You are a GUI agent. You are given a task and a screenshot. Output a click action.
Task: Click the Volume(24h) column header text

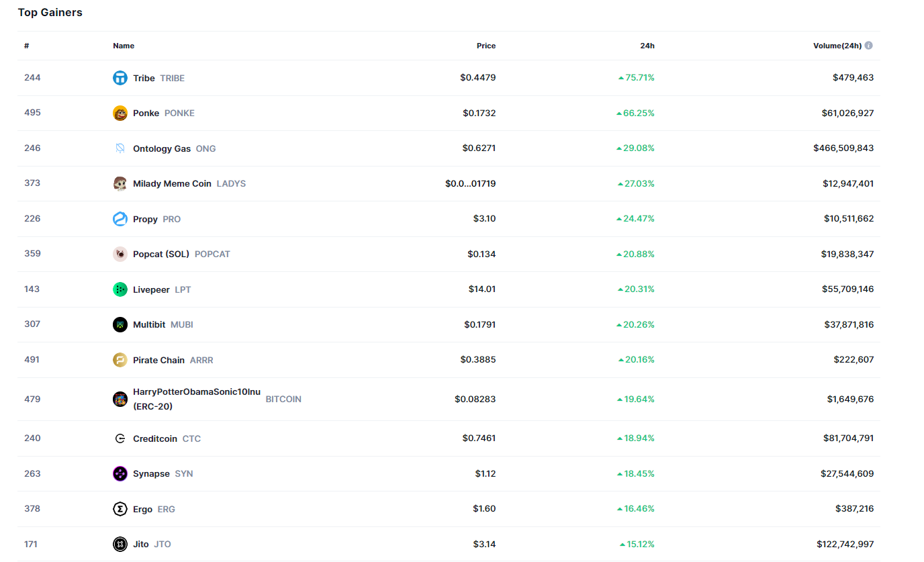[837, 46]
